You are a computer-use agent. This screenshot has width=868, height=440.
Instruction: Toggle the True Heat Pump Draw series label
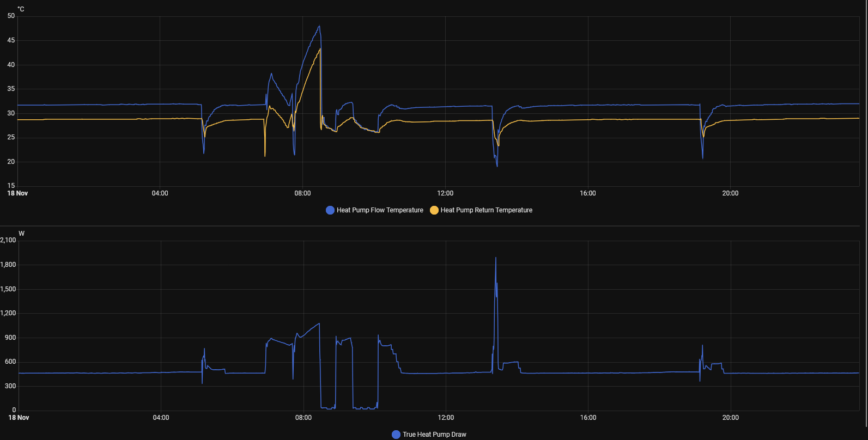pyautogui.click(x=434, y=435)
